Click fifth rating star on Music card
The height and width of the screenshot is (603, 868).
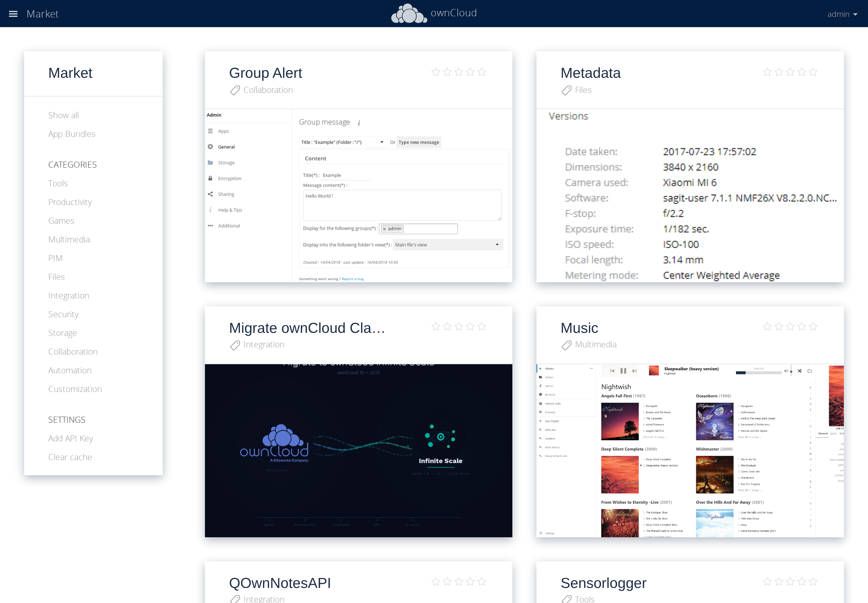(813, 326)
